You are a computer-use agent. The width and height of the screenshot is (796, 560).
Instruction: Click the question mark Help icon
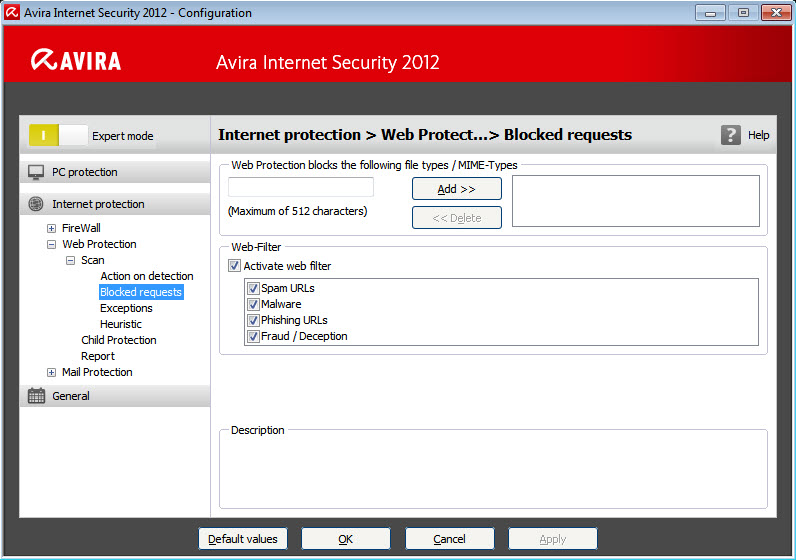[731, 135]
